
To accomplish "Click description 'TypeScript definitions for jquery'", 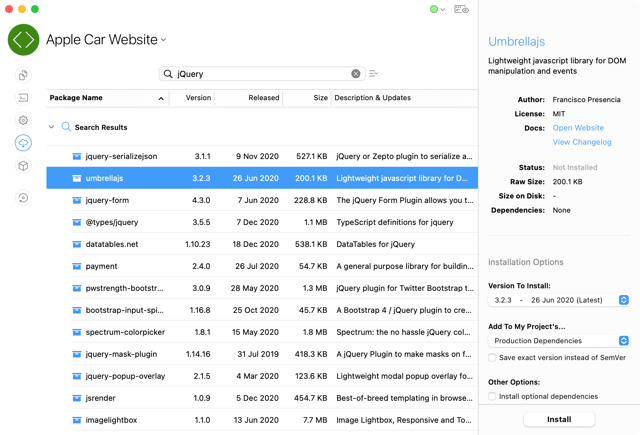I will point(395,222).
